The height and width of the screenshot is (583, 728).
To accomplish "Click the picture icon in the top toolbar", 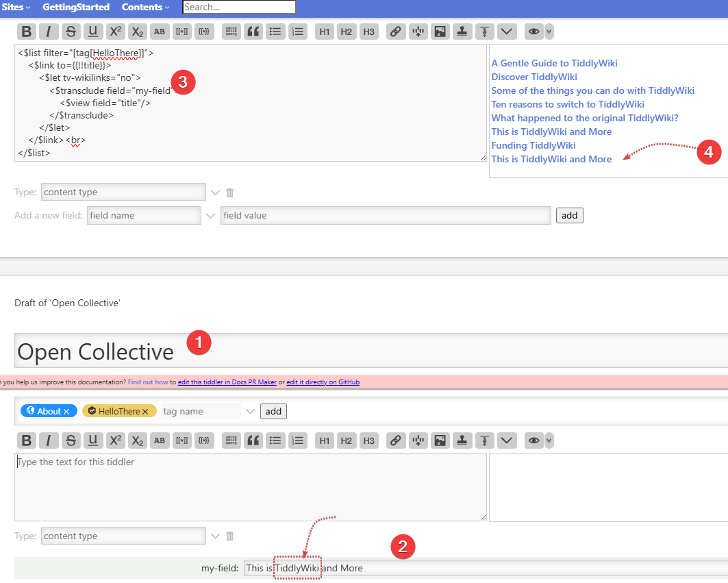I will [440, 32].
